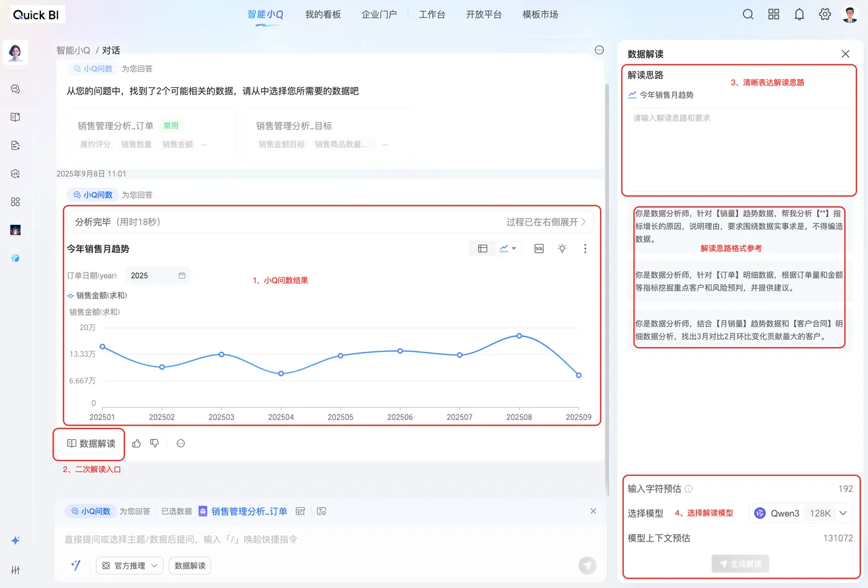Use the 【订单】明细数据 template example
Screen dimensions: 868x588
coord(739,281)
